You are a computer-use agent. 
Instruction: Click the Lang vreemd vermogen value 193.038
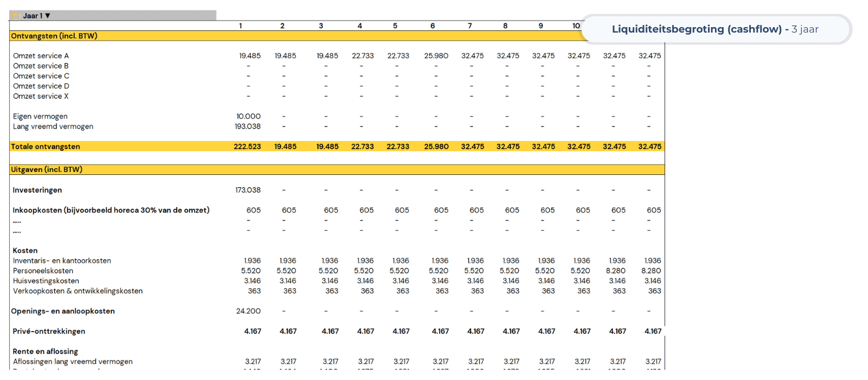247,126
